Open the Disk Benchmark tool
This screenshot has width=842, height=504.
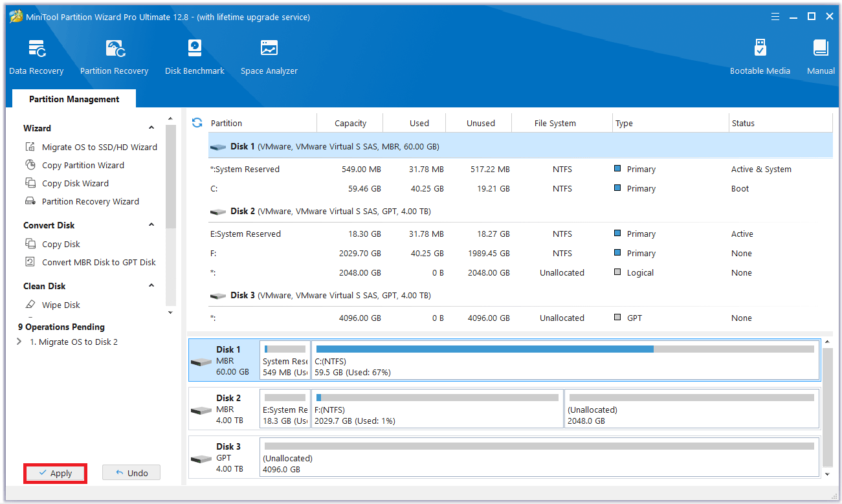tap(194, 58)
